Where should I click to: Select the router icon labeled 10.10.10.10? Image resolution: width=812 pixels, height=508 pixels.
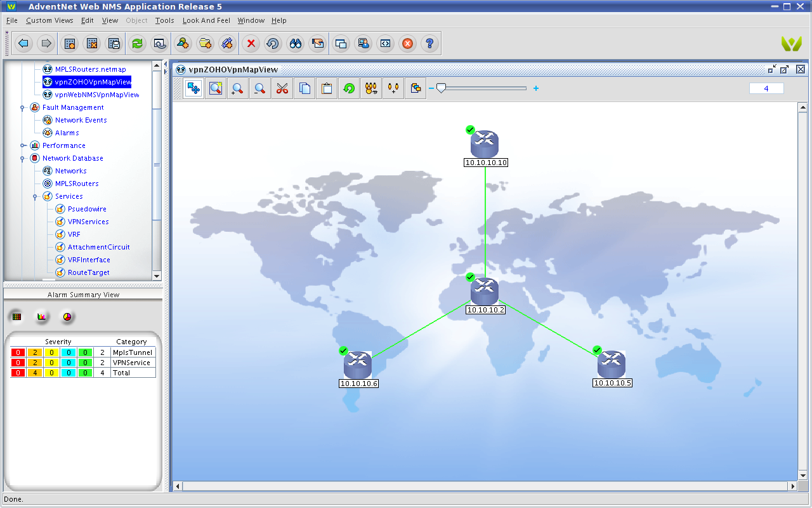point(485,144)
